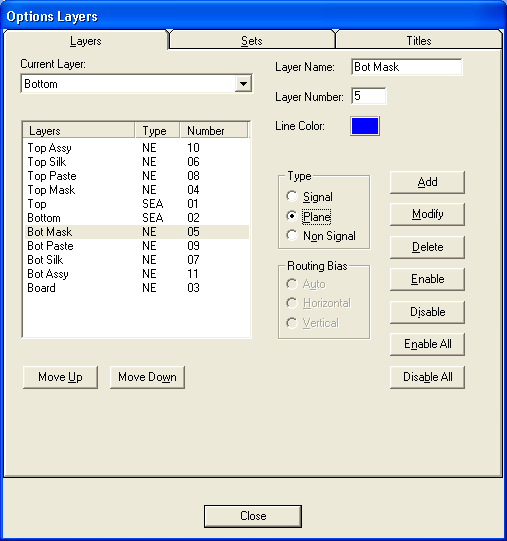
Task: Click the Enable All button
Action: [x=427, y=344]
